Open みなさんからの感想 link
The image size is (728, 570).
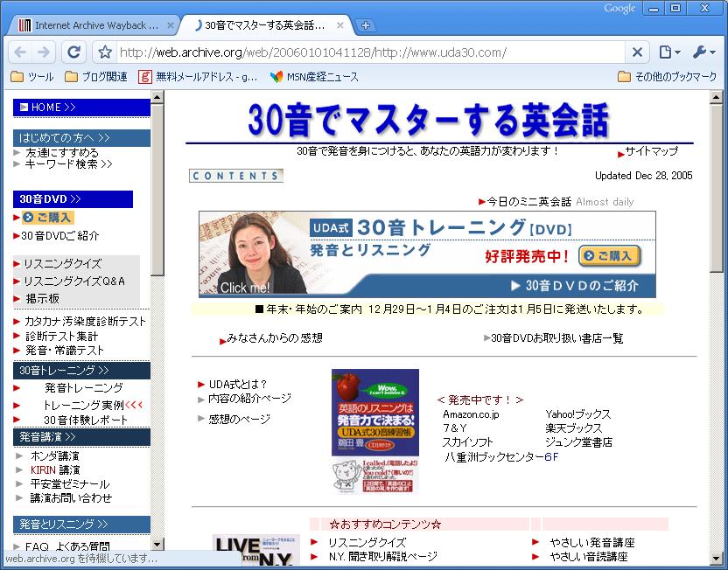point(275,338)
